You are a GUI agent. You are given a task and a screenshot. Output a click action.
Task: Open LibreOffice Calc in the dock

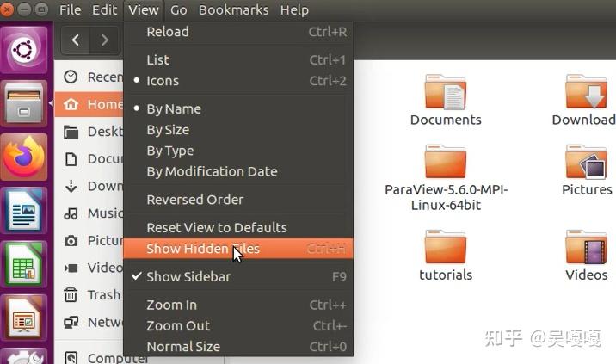coord(24,264)
